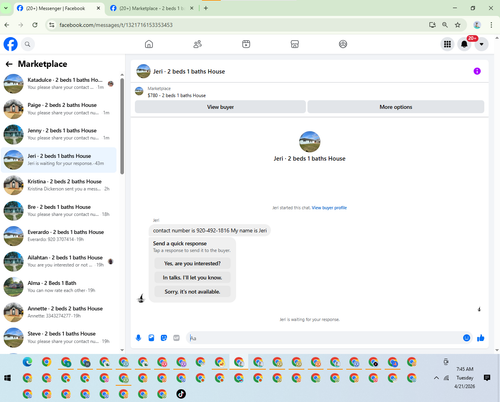Open the tab search dropdown in Chrome
This screenshot has height=402, width=500.
tap(6, 8)
